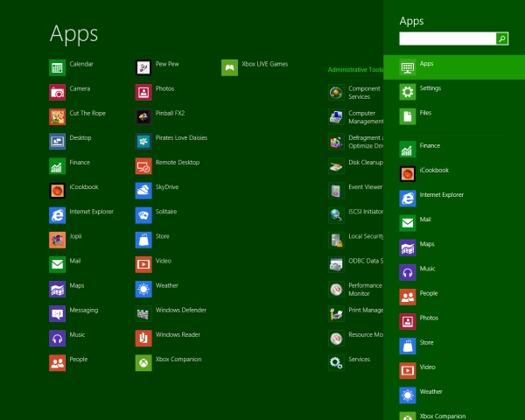Viewport: 525px width, 420px height.
Task: Open Component Services admin tool icon
Action: pyautogui.click(x=336, y=92)
